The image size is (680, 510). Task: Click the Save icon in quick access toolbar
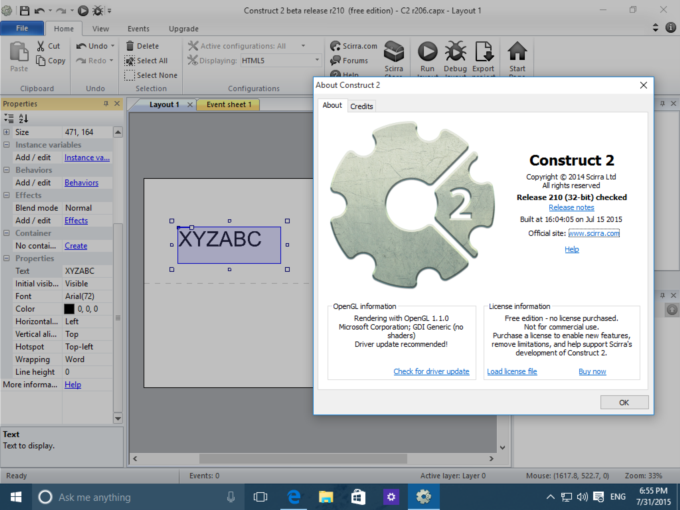[24, 10]
